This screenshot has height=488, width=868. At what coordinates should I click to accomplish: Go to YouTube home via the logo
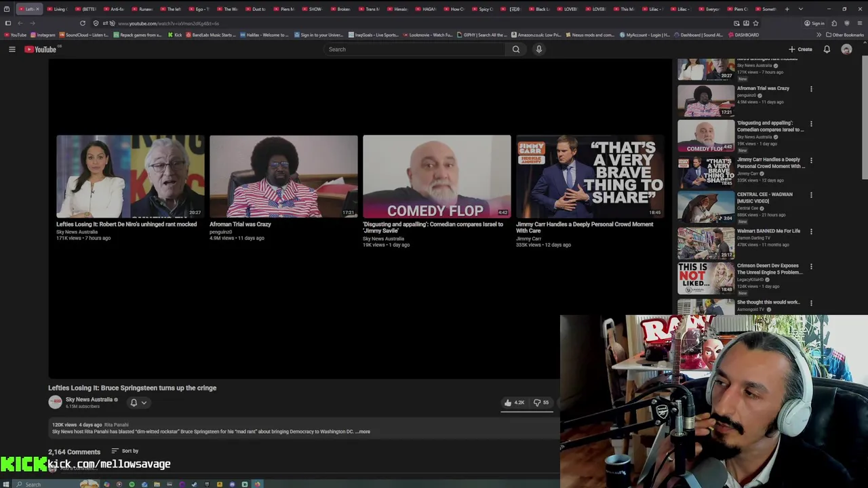pyautogui.click(x=41, y=49)
